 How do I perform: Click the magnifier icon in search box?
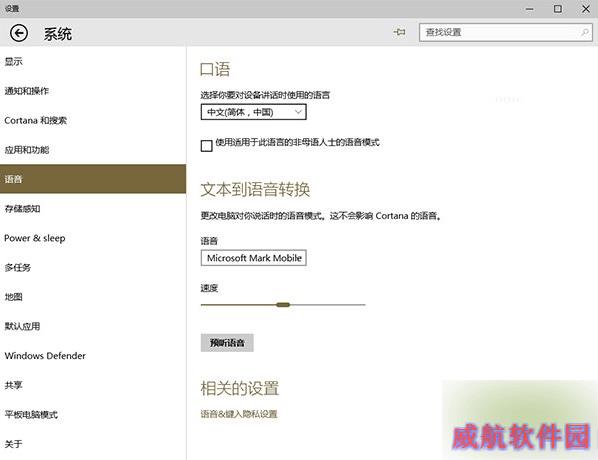coord(585,32)
